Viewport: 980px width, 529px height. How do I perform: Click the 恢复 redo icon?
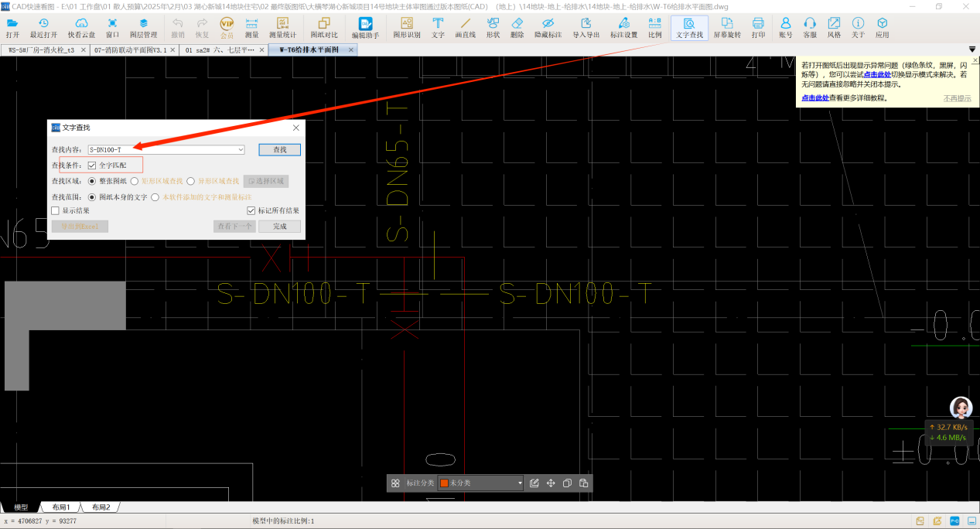click(202, 28)
